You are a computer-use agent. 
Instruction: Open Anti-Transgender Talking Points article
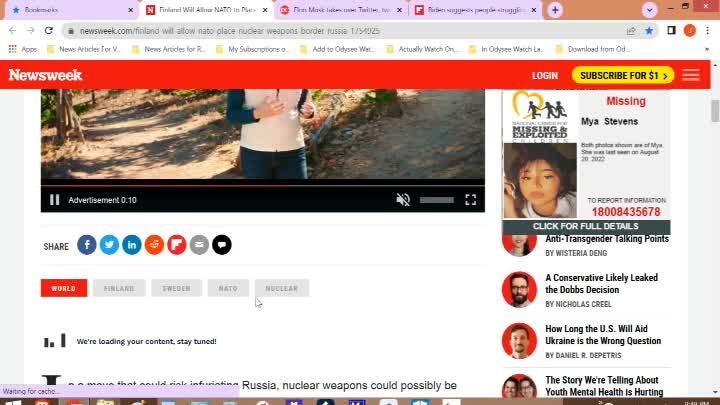tap(607, 239)
